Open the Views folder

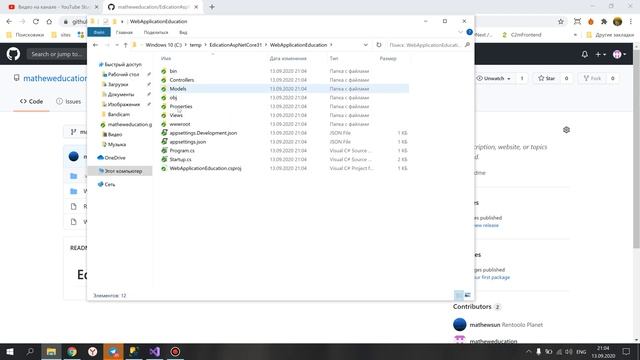point(176,116)
